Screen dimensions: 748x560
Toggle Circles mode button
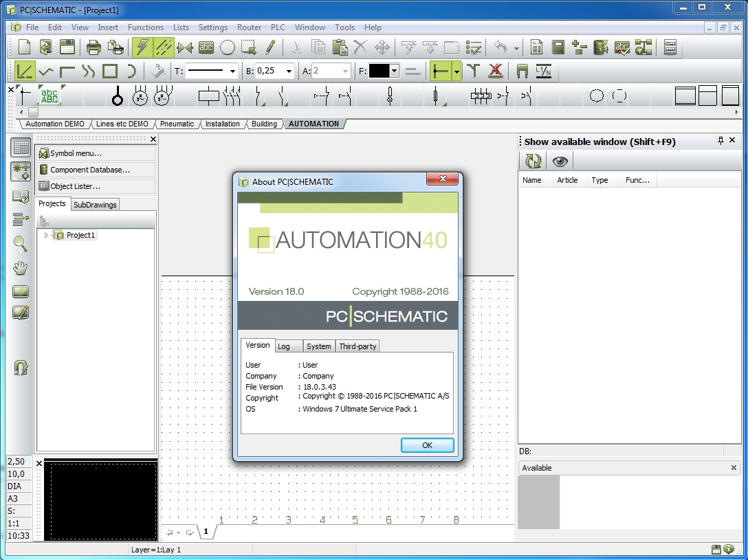click(x=227, y=47)
